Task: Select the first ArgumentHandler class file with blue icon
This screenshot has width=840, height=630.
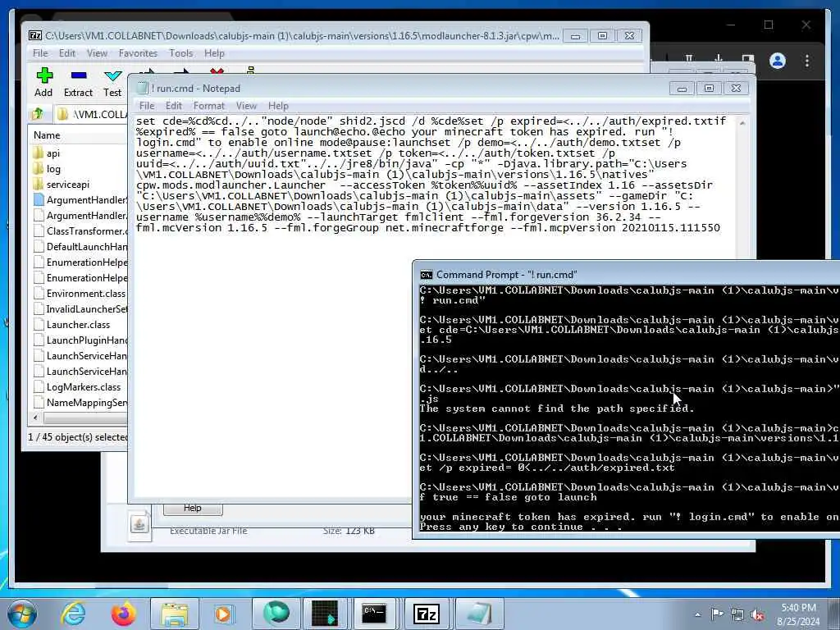Action: tap(80, 200)
